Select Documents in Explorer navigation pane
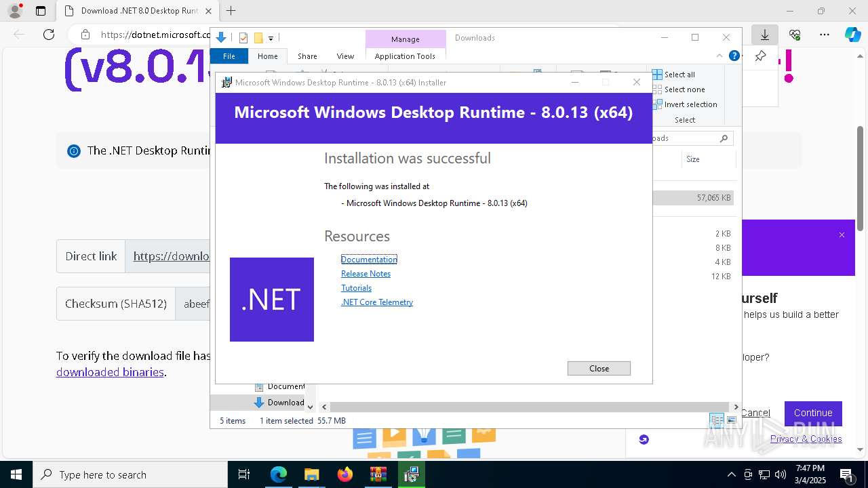 click(x=279, y=386)
